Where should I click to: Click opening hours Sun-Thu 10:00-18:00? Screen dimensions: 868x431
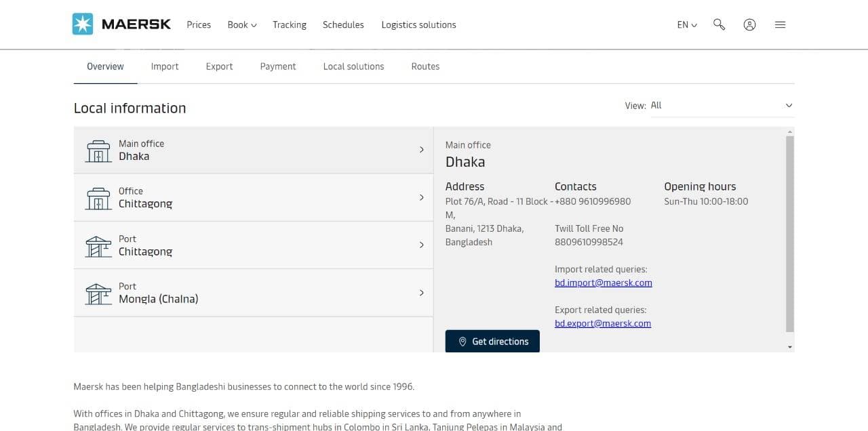click(x=706, y=201)
